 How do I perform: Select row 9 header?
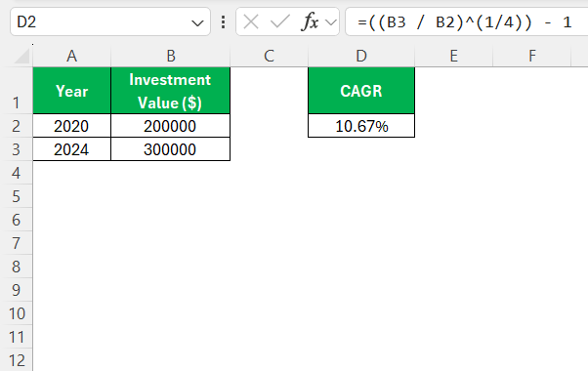[x=17, y=290]
